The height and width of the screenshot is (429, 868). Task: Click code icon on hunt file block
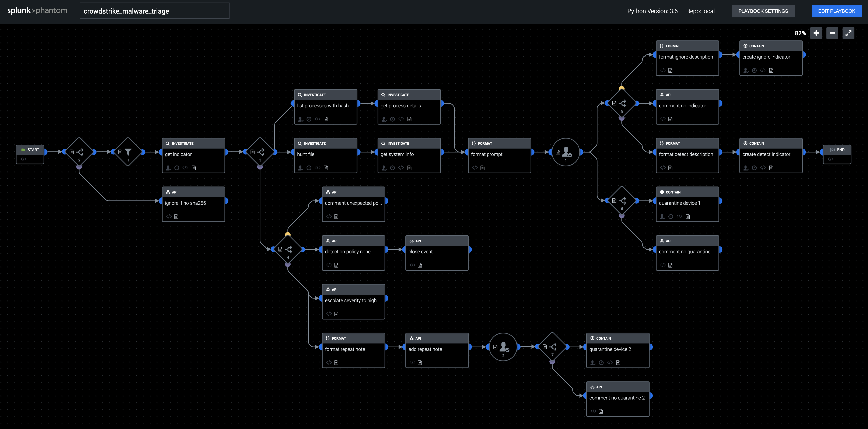(317, 168)
